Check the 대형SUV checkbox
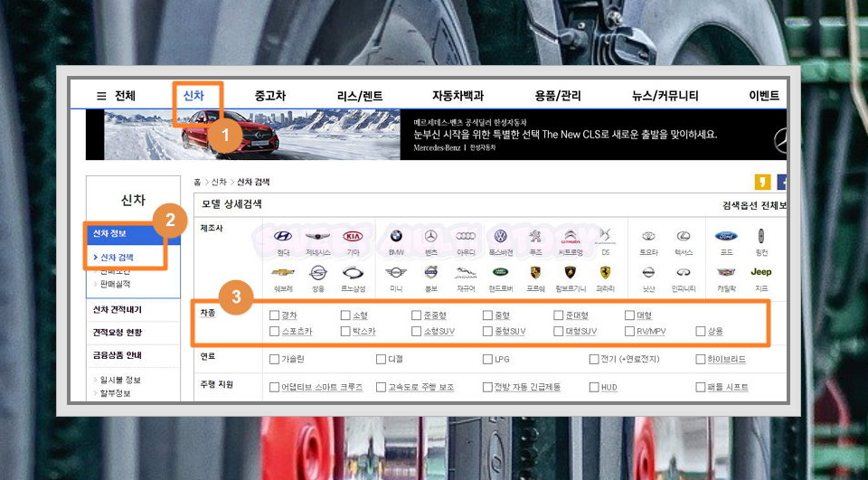Viewport: 868px width, 480px height. coord(559,331)
